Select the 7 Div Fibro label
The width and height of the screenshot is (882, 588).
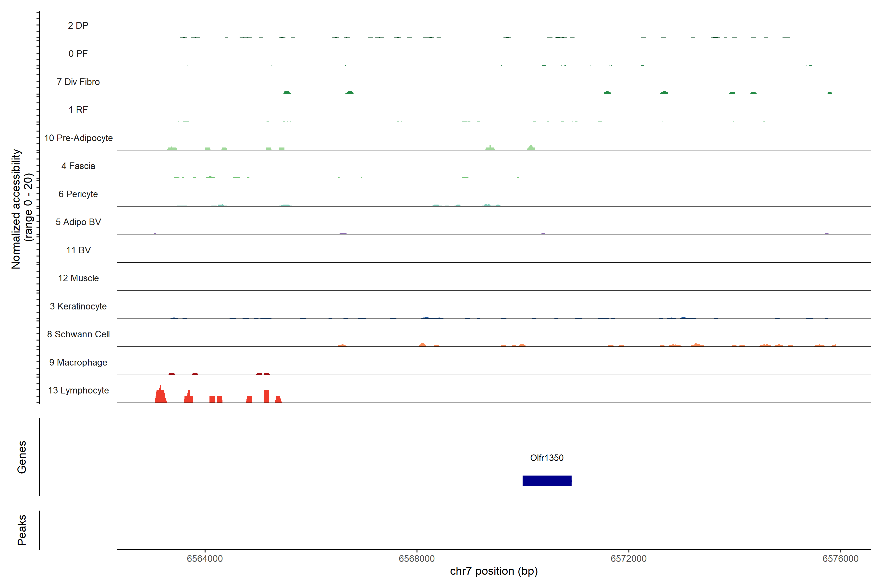[78, 82]
